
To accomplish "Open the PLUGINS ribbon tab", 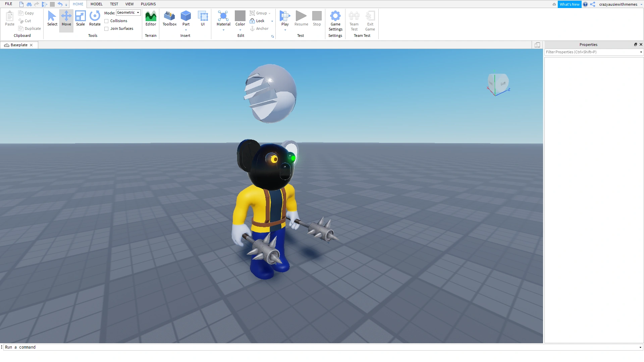I will [148, 4].
